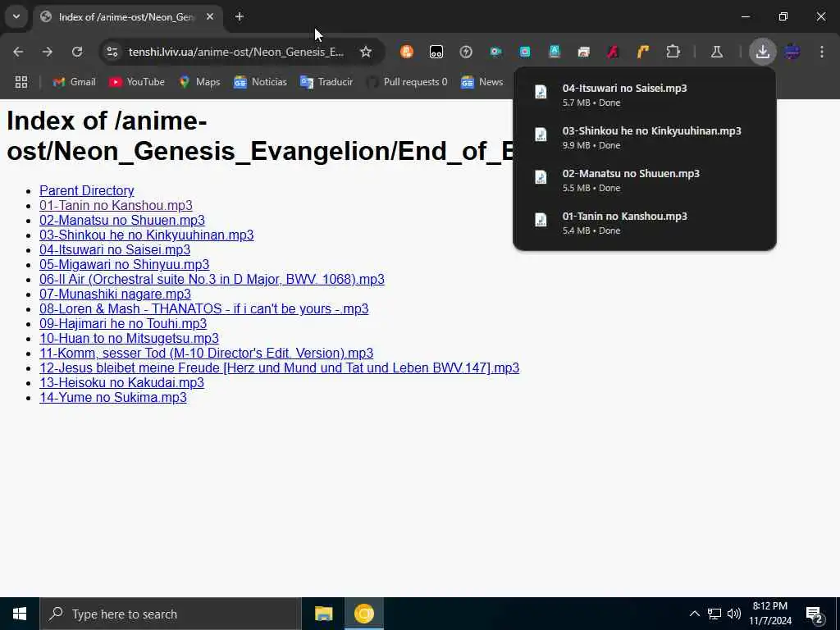Click 02-Manatsu no Shuuen.mp3 page link

click(122, 220)
